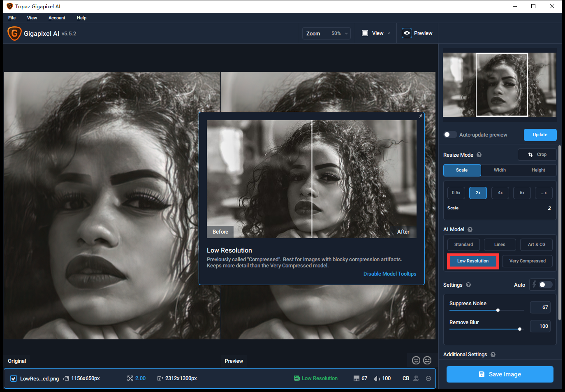The image size is (565, 392).
Task: Switch to the Width resize tab
Action: tap(500, 170)
